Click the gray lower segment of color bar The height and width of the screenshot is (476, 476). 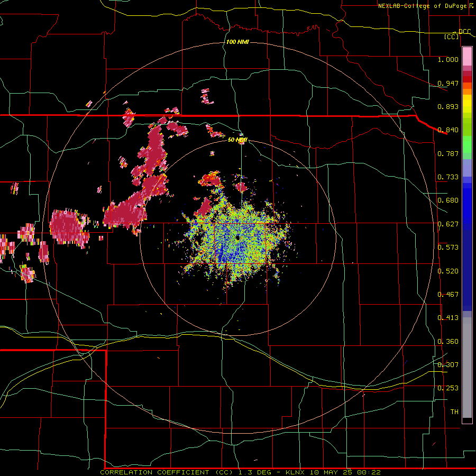[x=467, y=368]
